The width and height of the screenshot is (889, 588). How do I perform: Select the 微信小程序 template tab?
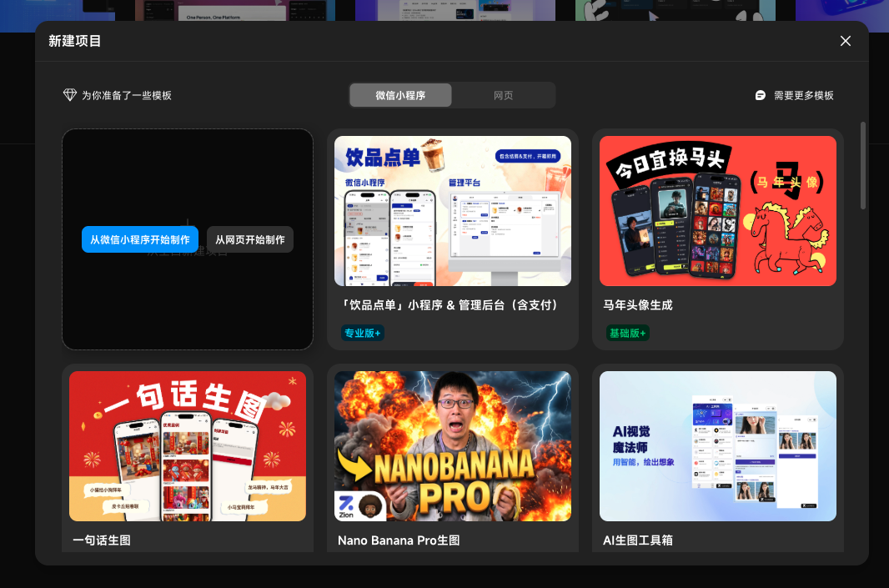[x=400, y=95]
